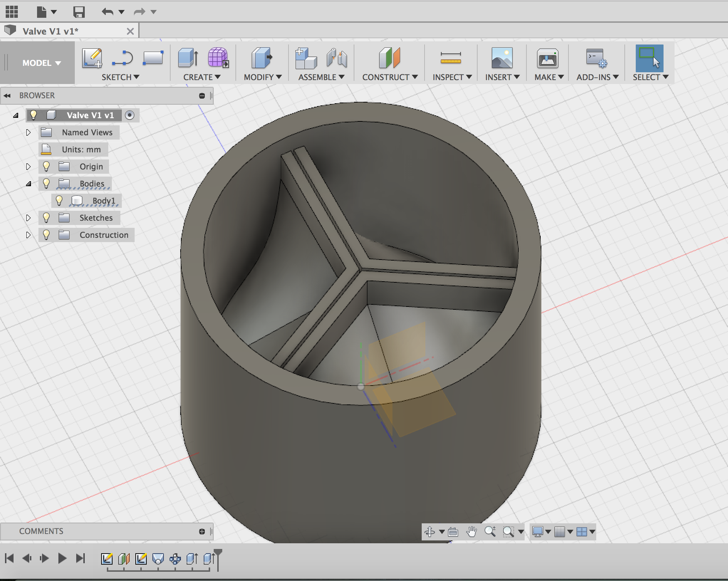This screenshot has height=581, width=728.
Task: Click the Orbit navigation icon
Action: point(430,532)
